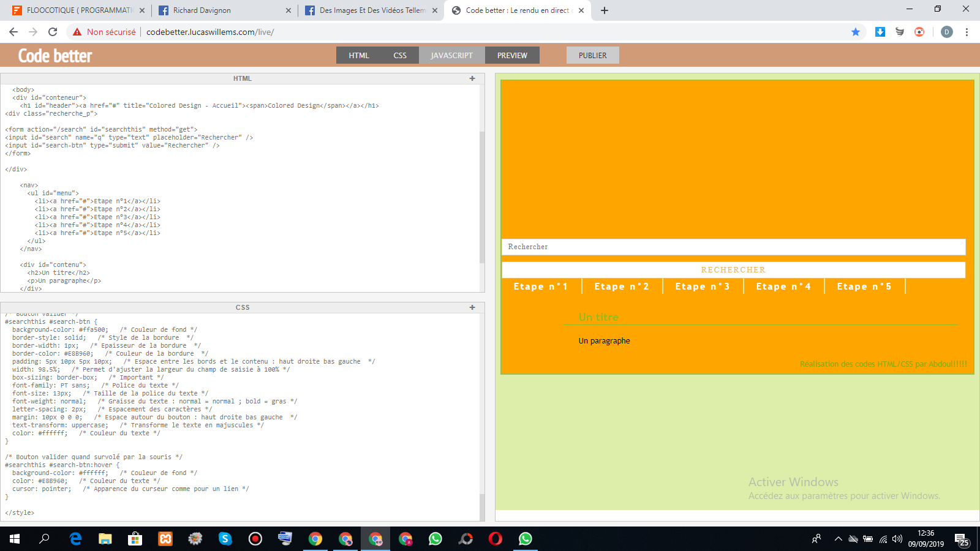Open the Chrome profile avatar D

pos(947,32)
